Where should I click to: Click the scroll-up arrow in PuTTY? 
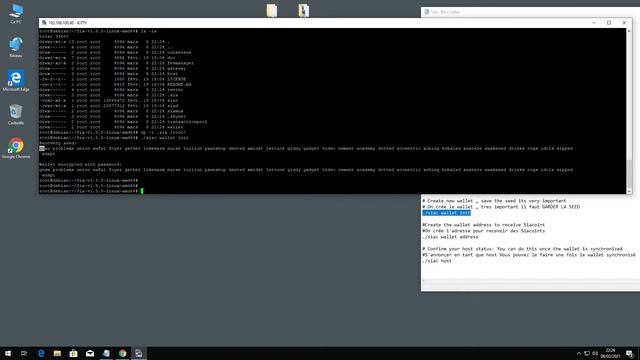pos(629,31)
